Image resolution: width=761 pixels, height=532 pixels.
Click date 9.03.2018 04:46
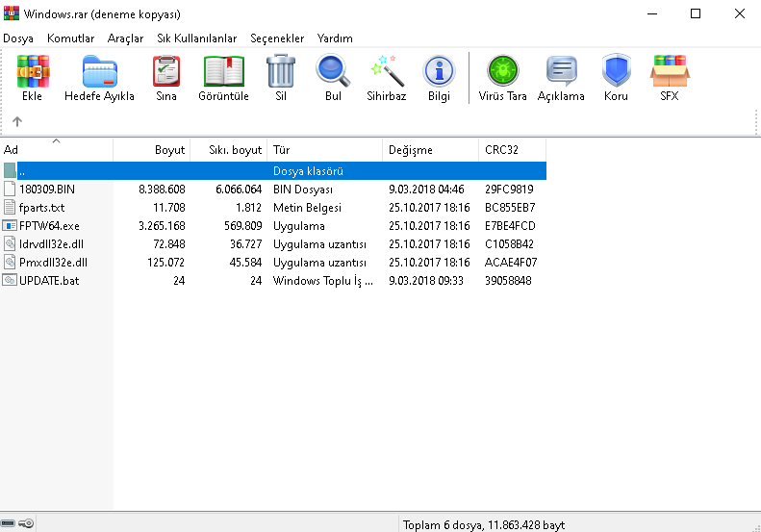click(x=426, y=189)
